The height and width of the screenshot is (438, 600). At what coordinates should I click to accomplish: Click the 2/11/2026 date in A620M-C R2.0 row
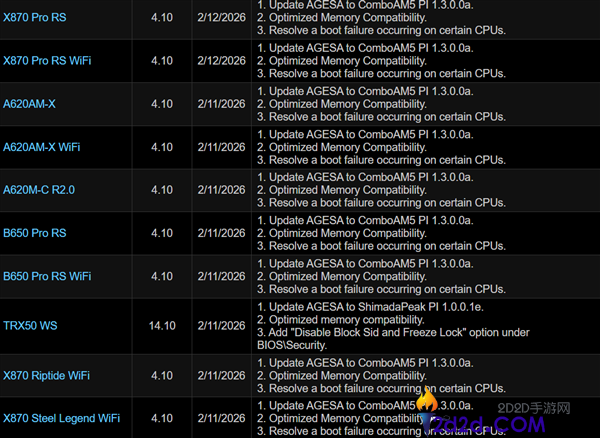tap(219, 190)
